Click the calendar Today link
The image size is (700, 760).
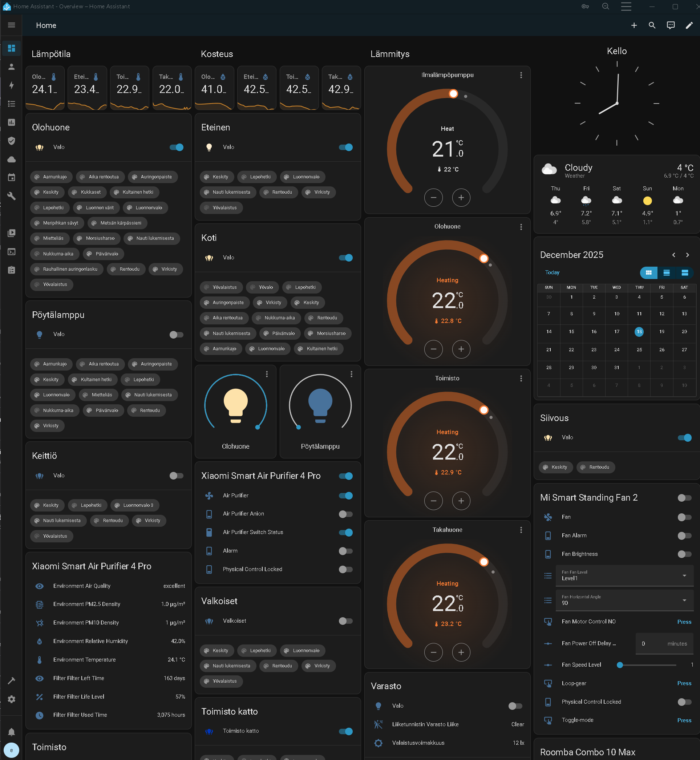(x=552, y=272)
